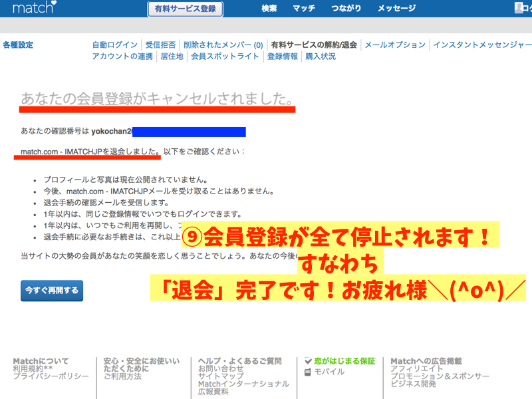Open 削除されたメンバー (0) link

[x=223, y=45]
